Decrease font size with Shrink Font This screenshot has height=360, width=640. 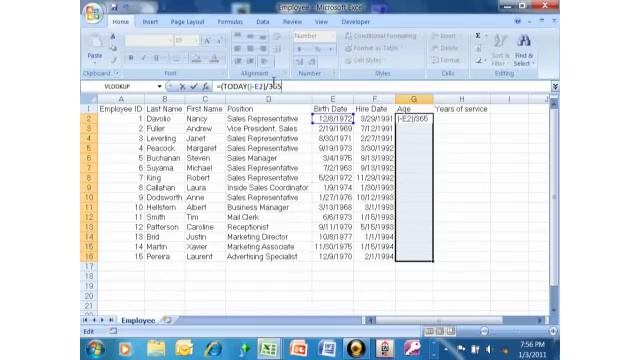coord(219,40)
